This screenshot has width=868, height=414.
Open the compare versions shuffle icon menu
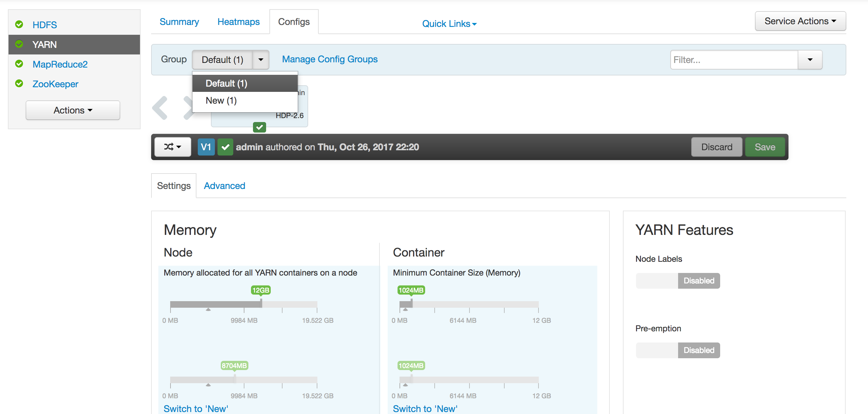(172, 147)
